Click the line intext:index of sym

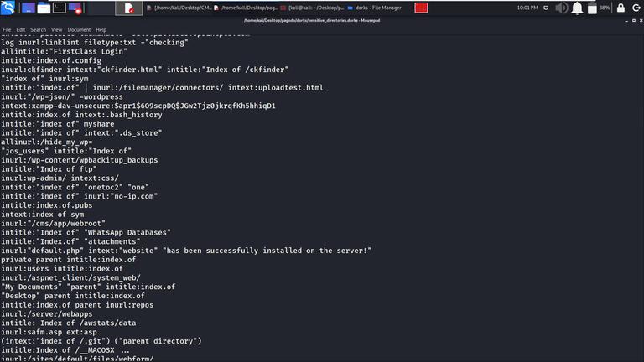click(42, 215)
